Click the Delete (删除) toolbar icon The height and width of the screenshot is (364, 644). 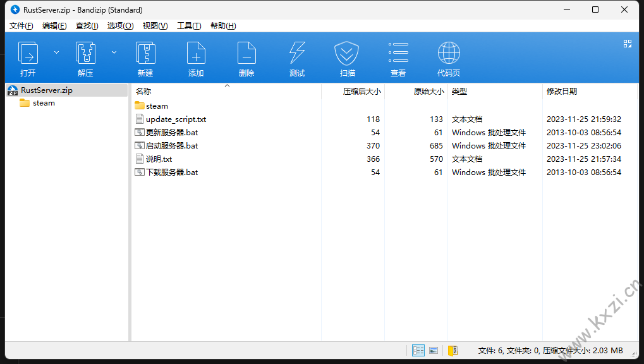(246, 53)
